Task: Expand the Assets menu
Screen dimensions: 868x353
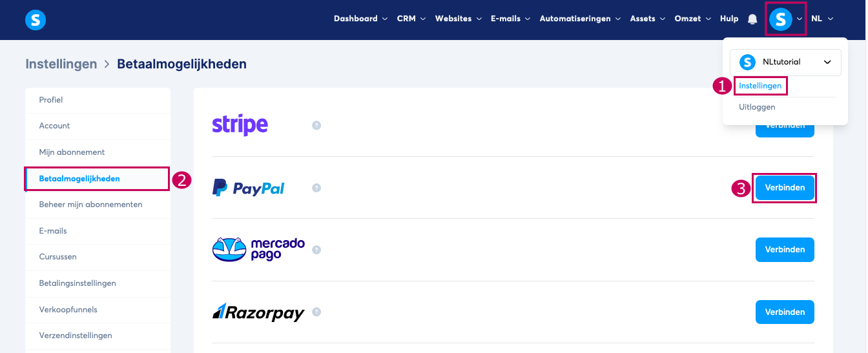Action: (648, 19)
